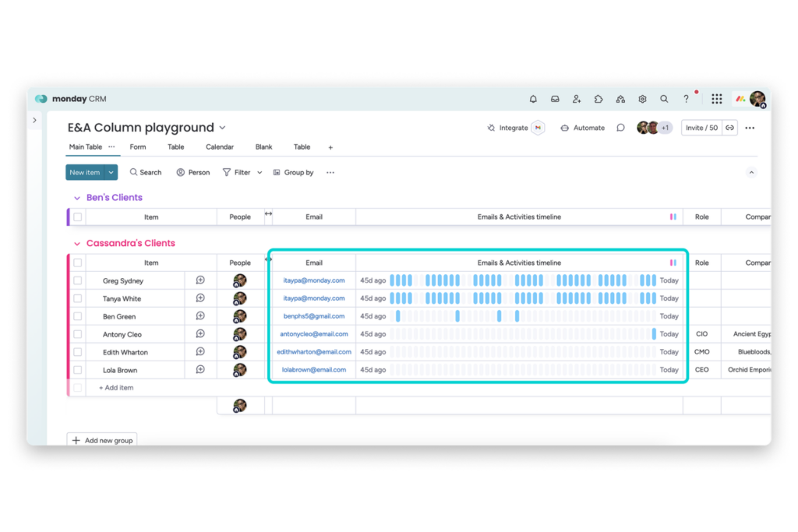Collapse the Cassandra's Clients group
This screenshot has width=798, height=532.
[x=77, y=244]
